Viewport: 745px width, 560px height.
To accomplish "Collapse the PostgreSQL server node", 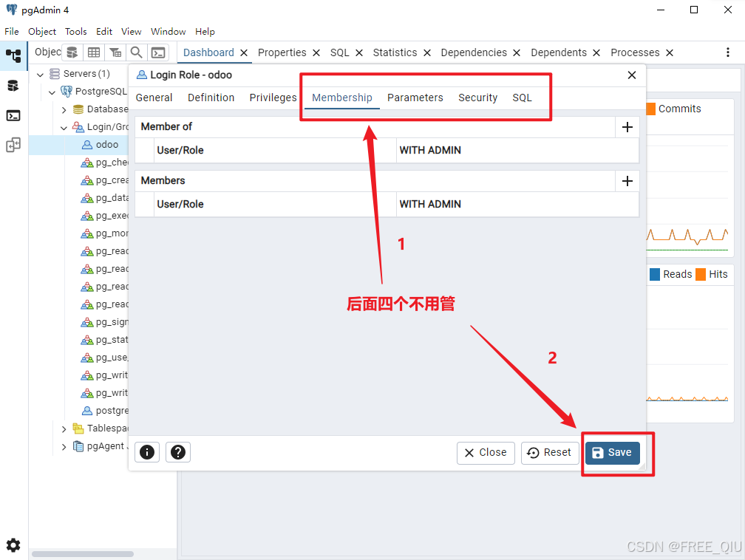I will (52, 92).
